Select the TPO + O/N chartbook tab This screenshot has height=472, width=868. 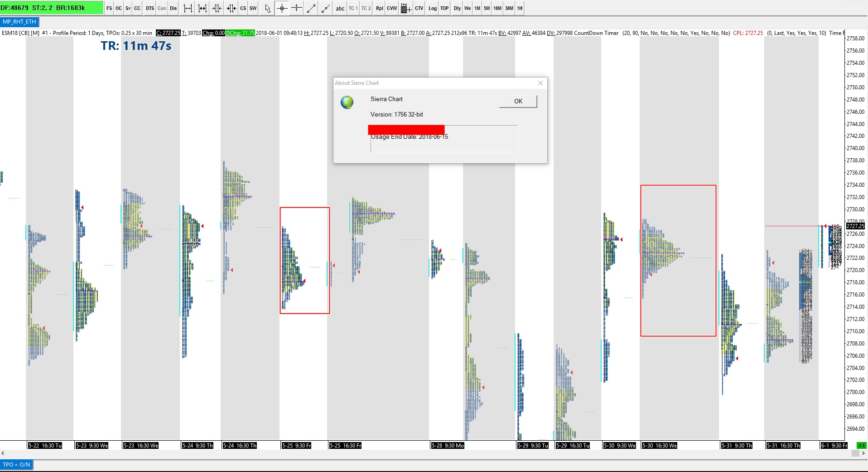tap(16, 465)
